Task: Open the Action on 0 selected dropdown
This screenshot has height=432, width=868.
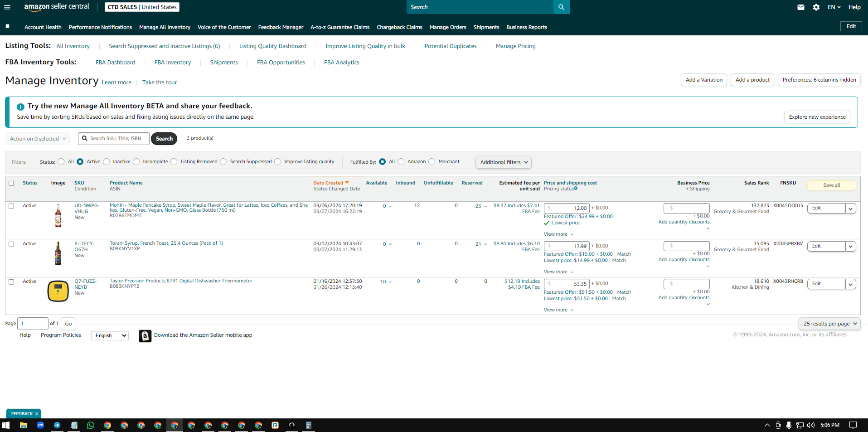Action: click(38, 139)
